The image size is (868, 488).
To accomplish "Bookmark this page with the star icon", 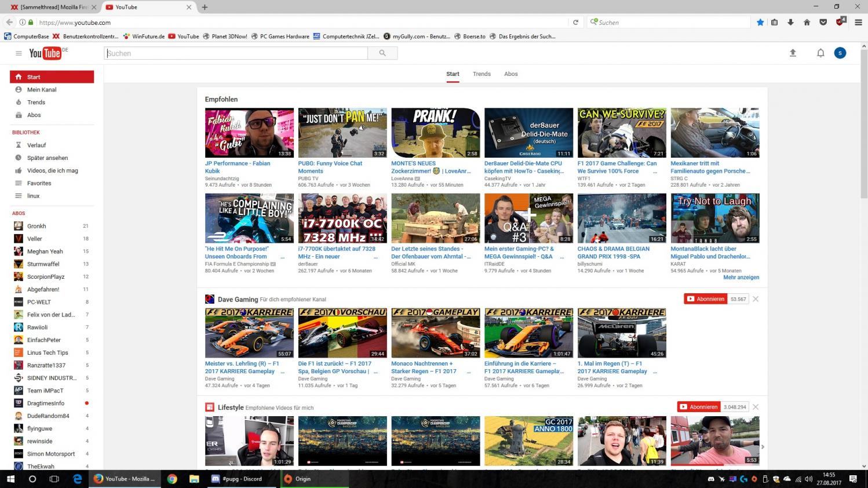I will pyautogui.click(x=760, y=23).
